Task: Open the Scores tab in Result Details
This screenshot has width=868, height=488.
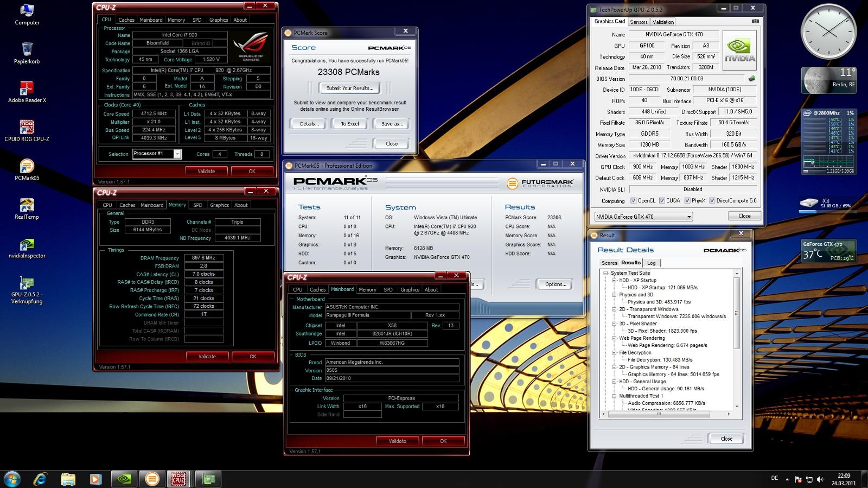Action: (609, 263)
